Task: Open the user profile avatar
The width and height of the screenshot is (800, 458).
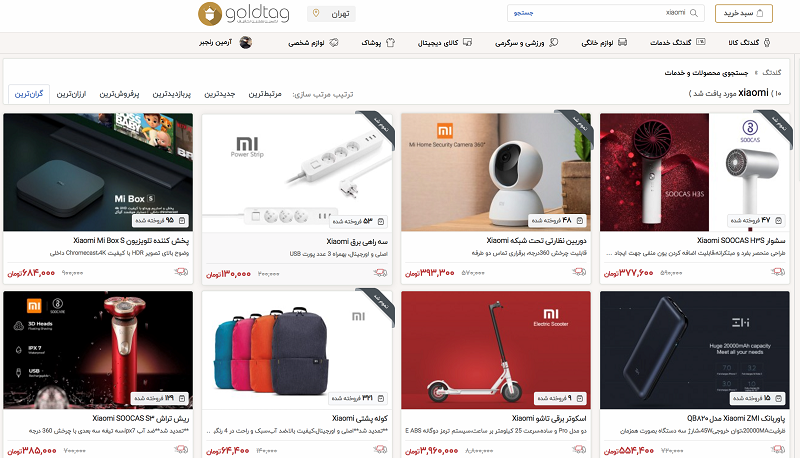Action: click(x=246, y=42)
